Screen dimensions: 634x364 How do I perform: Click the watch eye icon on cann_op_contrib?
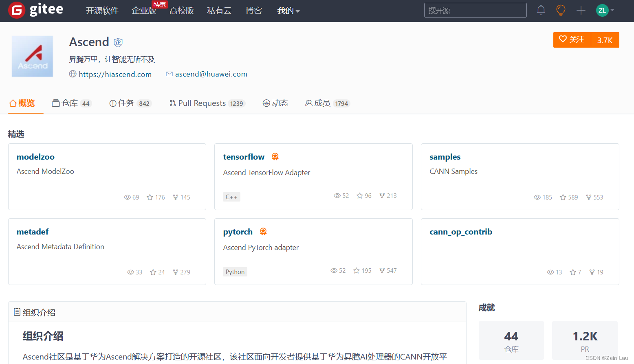pyautogui.click(x=550, y=272)
